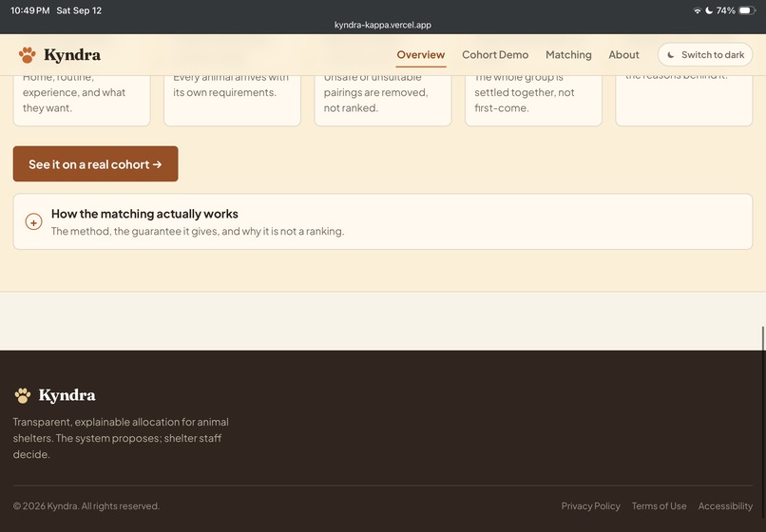
Task: Click the Do Not Disturb moon status icon
Action: pyautogui.click(x=709, y=10)
